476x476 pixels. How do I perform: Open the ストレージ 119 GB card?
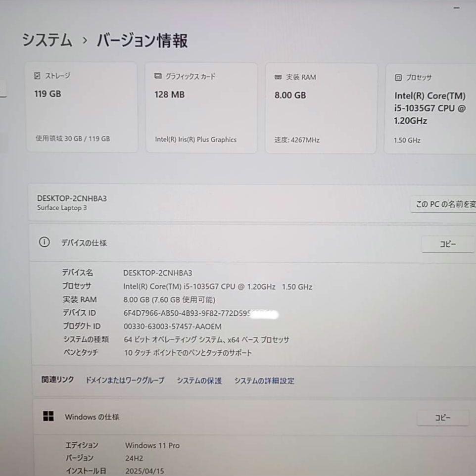click(82, 107)
